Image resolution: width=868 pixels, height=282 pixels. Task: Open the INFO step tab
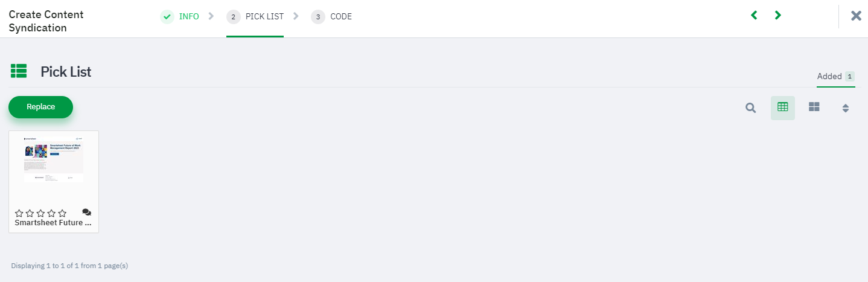pyautogui.click(x=179, y=16)
